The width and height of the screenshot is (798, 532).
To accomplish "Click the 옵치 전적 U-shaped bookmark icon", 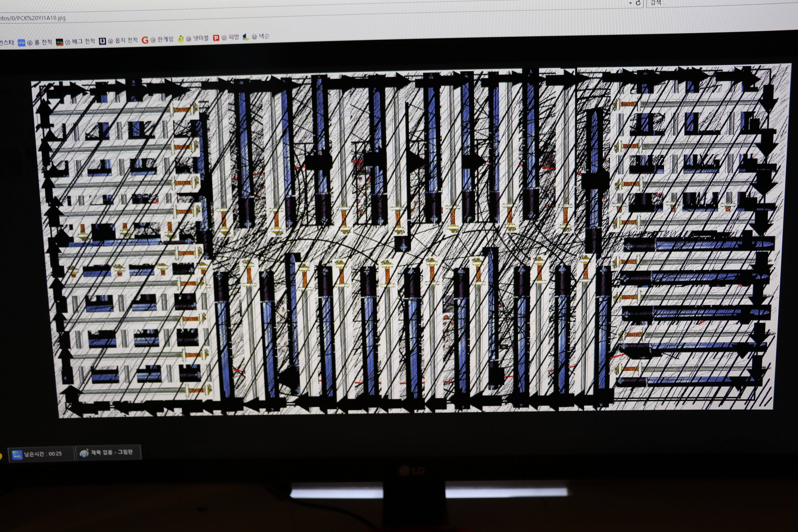I will pyautogui.click(x=102, y=41).
